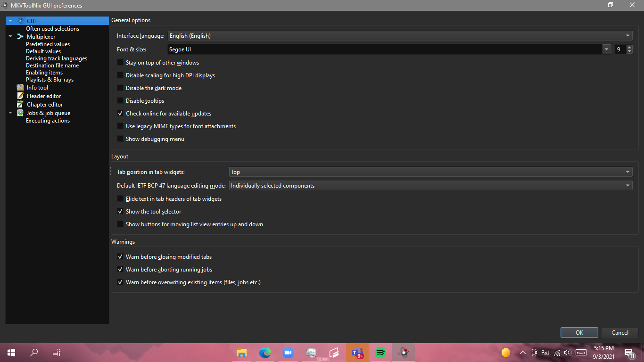The image size is (644, 362).
Task: Click Cancel to discard preference changes
Action: pos(620,332)
